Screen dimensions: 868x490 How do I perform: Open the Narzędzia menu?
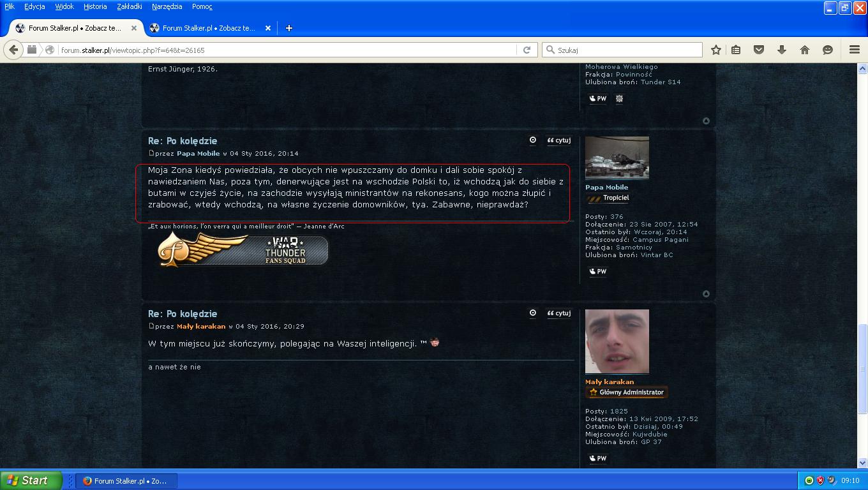click(x=167, y=6)
